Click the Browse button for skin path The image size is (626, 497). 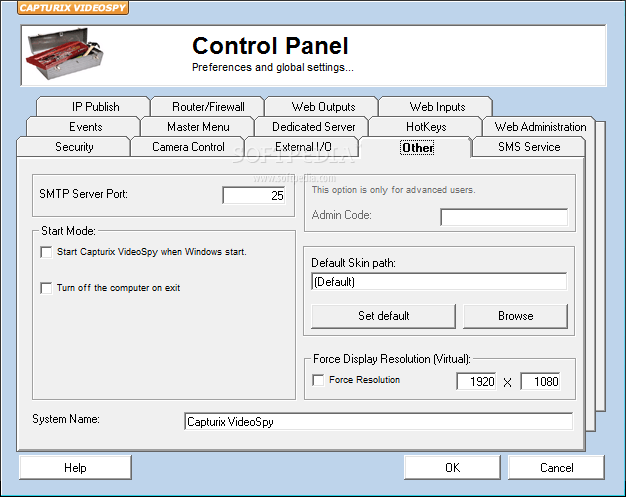pos(515,316)
